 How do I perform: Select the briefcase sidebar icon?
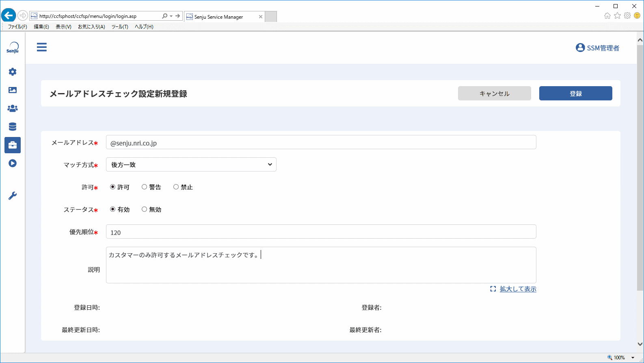(x=13, y=145)
